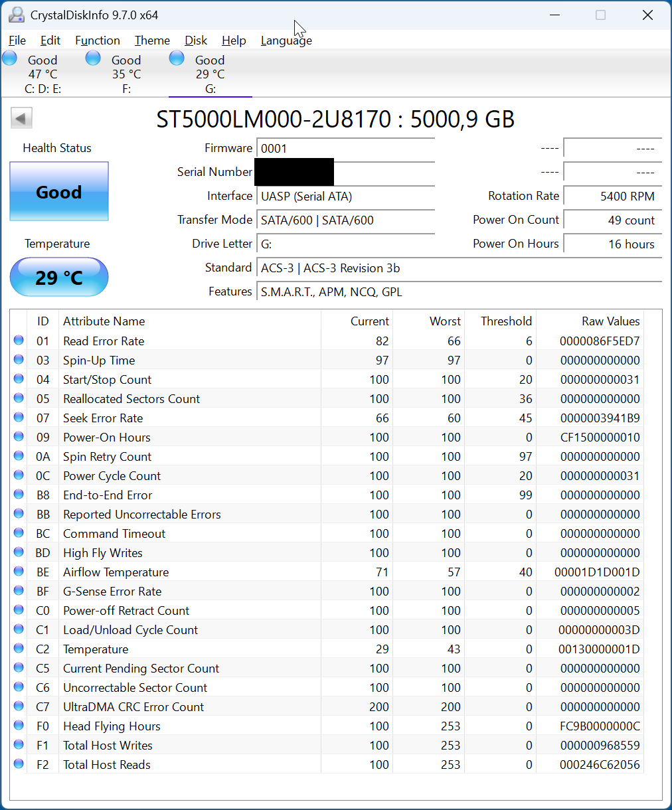Switch to the C: D: E: 47 °C tab
This screenshot has width=672, height=810.
pos(42,74)
